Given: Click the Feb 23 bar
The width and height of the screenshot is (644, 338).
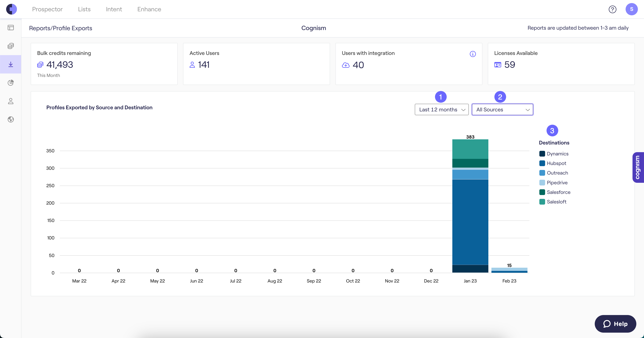Looking at the screenshot, I should pos(509,270).
